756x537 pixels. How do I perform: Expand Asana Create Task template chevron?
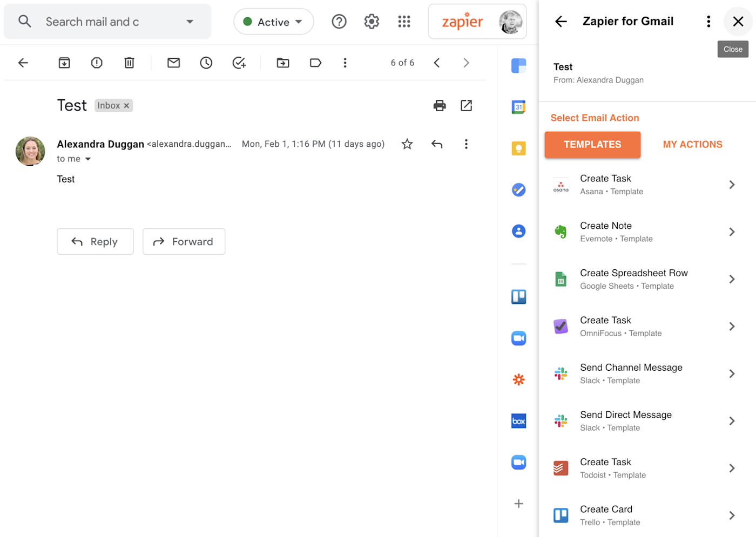732,185
